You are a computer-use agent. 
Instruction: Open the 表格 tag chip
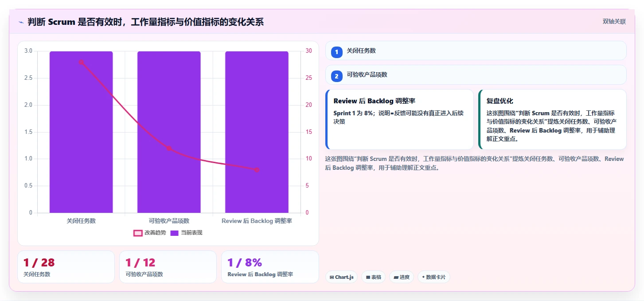[x=373, y=277]
